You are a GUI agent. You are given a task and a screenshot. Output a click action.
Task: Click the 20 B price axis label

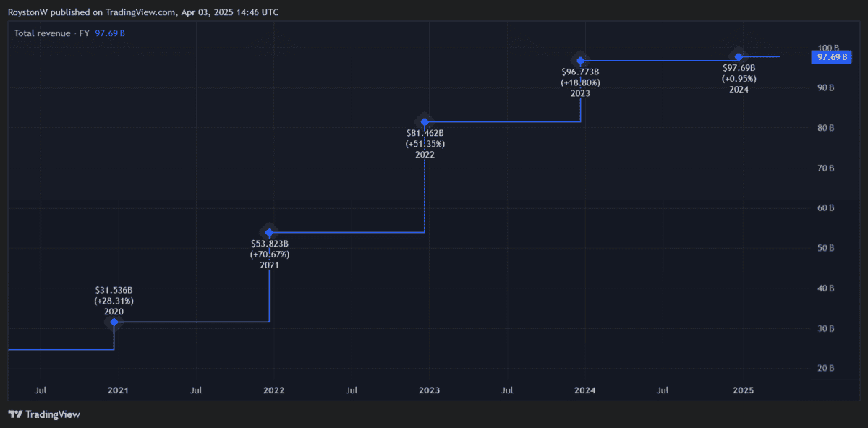click(x=826, y=369)
